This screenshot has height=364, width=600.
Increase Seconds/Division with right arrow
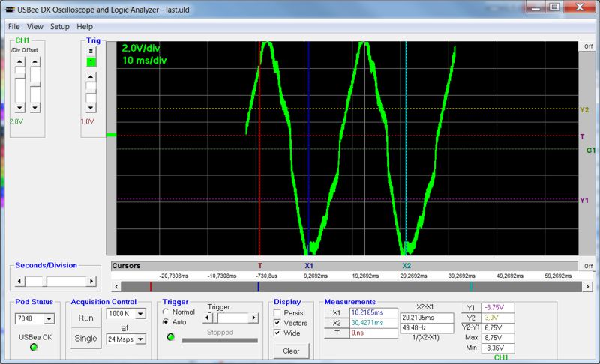[91, 282]
